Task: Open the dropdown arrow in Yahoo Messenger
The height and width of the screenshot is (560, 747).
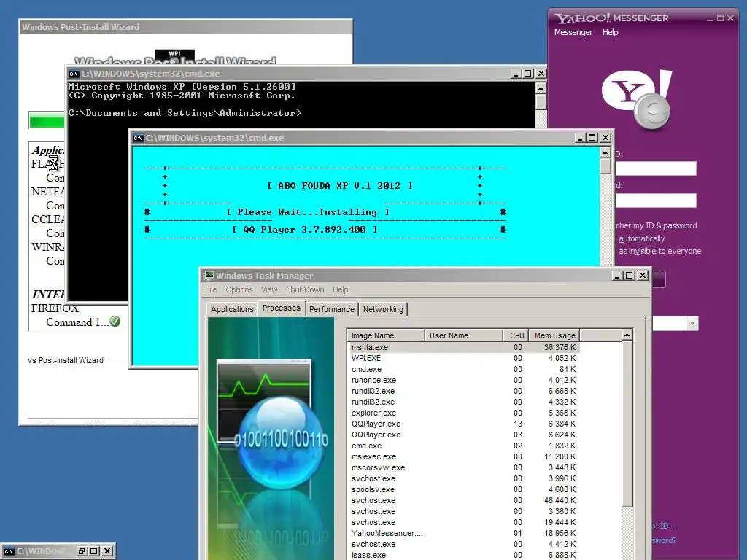Action: (692, 323)
